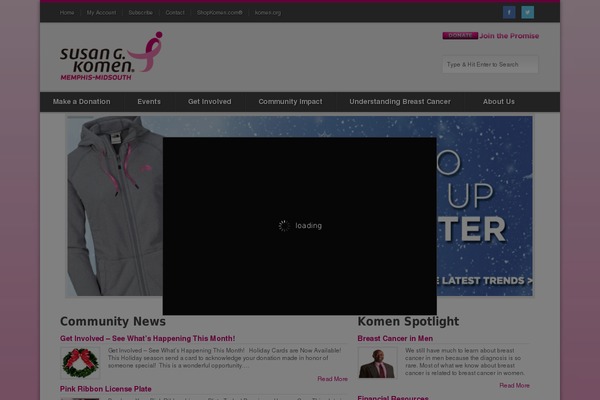Click the Subscribe link in top bar

pyautogui.click(x=140, y=13)
